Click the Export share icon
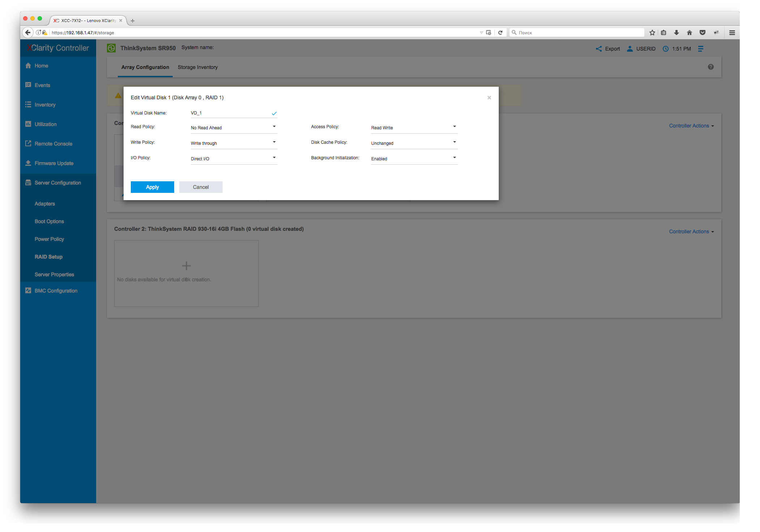760x532 pixels. [599, 49]
